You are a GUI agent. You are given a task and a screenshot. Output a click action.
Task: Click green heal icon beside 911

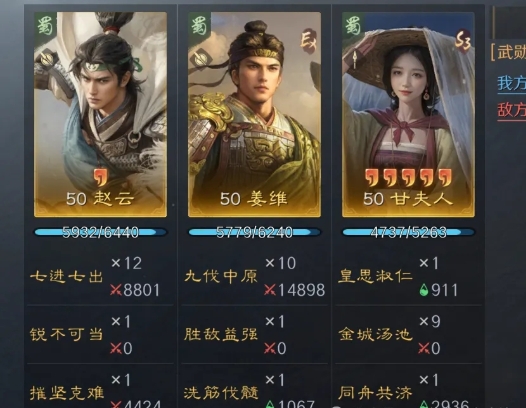(x=424, y=290)
